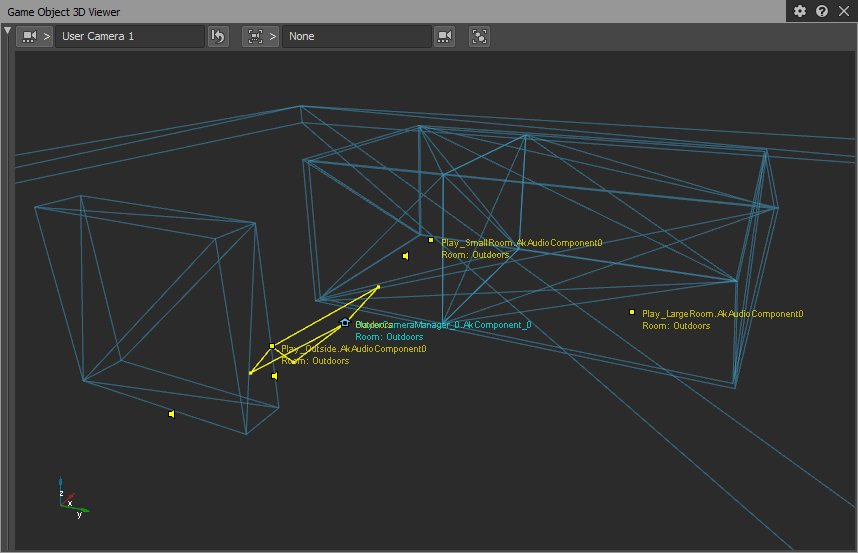Click the None target field

click(x=356, y=36)
